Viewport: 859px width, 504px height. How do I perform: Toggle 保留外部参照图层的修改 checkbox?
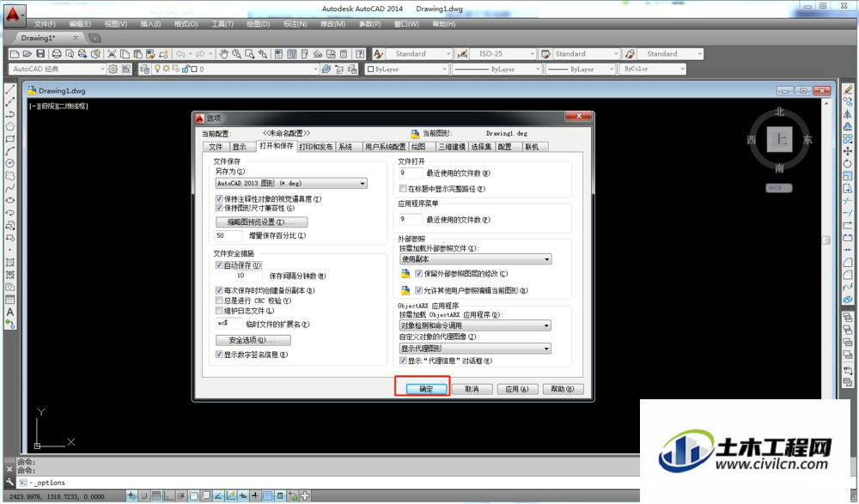coord(419,273)
